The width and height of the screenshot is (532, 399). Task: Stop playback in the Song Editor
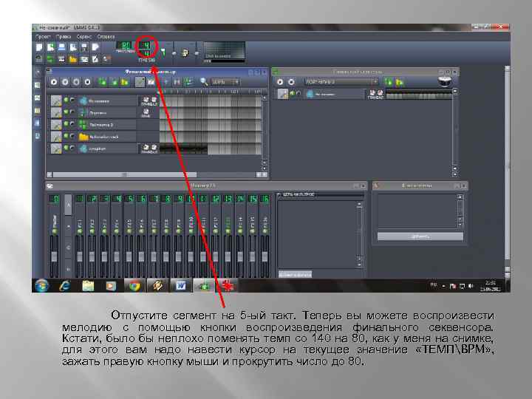tap(87, 82)
